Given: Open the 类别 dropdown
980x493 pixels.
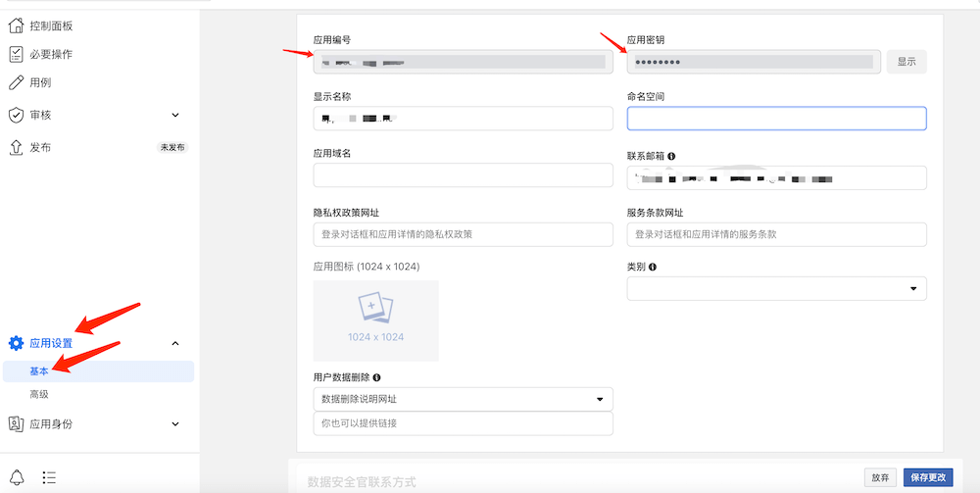Looking at the screenshot, I should tap(776, 288).
